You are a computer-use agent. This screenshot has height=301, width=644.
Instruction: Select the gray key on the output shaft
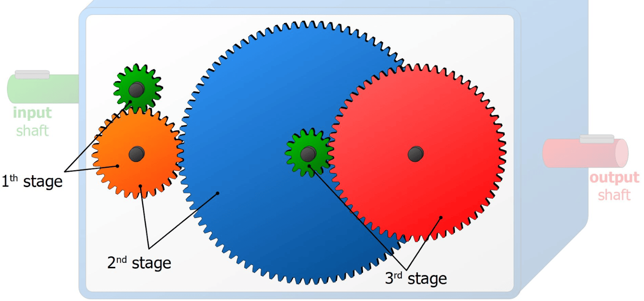pyautogui.click(x=597, y=139)
